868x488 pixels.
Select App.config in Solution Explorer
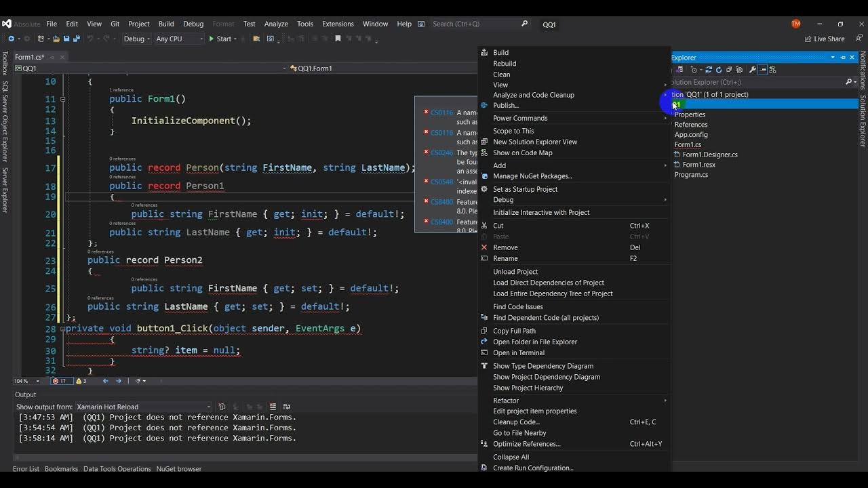click(691, 134)
